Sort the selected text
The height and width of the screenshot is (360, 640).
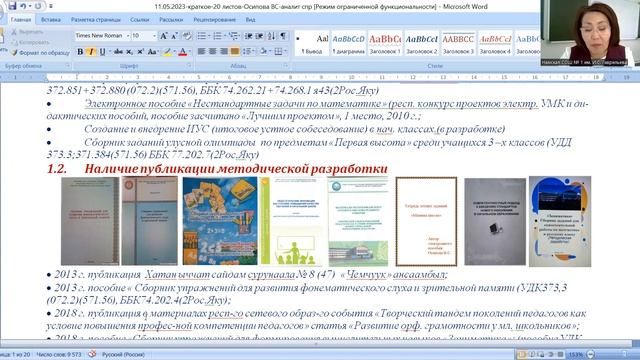tap(271, 36)
